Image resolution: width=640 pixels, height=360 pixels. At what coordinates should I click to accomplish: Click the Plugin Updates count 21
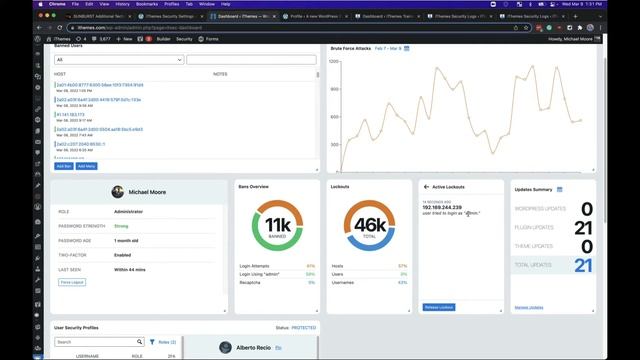pyautogui.click(x=583, y=228)
